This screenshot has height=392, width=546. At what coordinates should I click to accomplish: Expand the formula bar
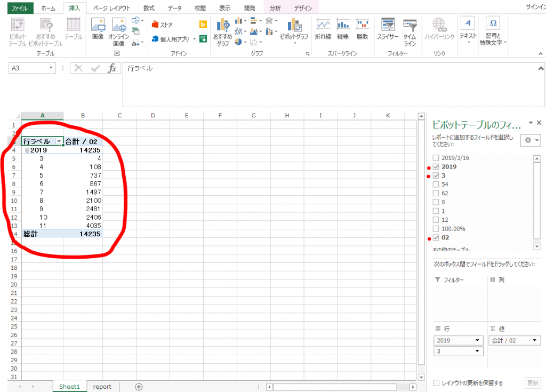(541, 68)
